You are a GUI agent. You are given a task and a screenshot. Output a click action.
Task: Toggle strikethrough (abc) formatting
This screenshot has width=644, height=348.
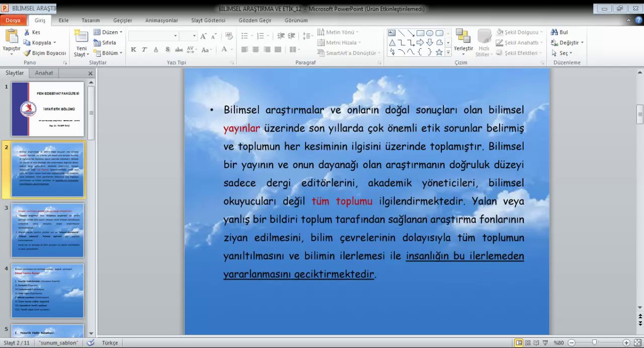(179, 49)
